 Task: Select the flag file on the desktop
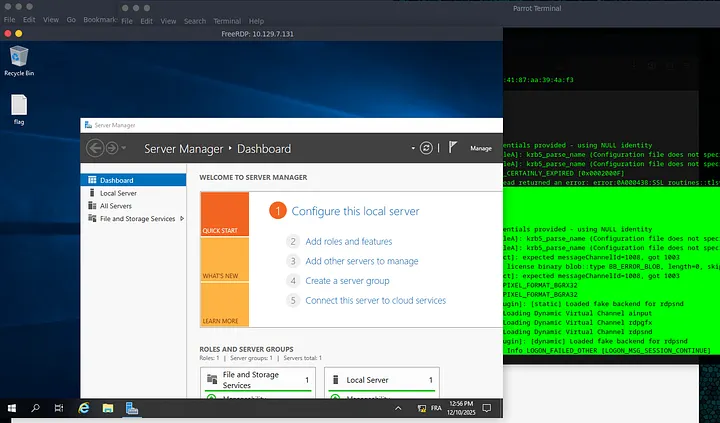pos(19,107)
